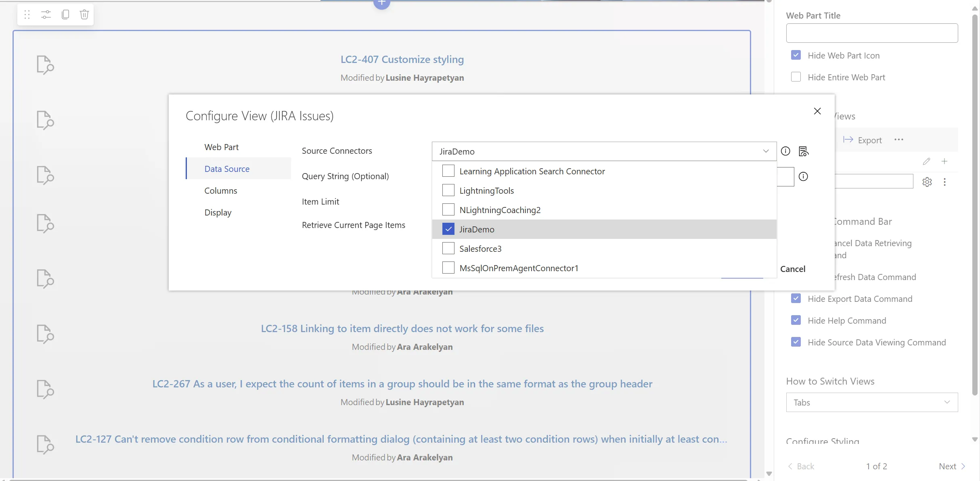Click the pencil edit view icon

926,161
